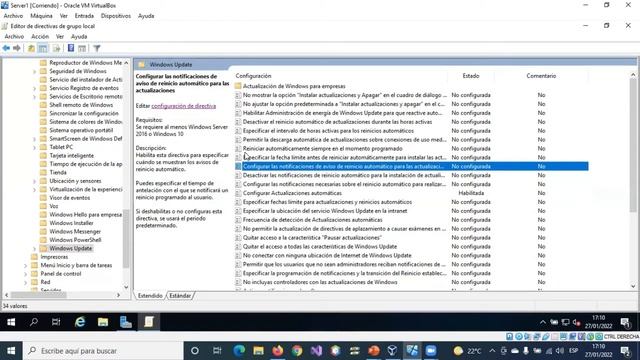The width and height of the screenshot is (640, 360).
Task: Sort by the Comentario column header
Action: (541, 76)
